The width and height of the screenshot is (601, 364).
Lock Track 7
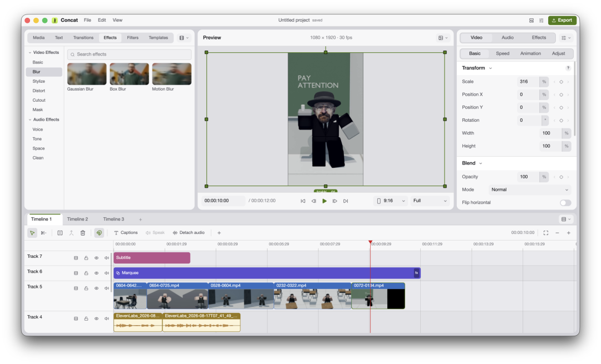pos(86,258)
